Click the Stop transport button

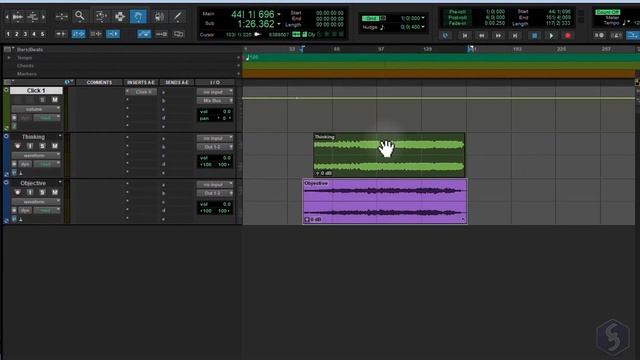point(534,36)
